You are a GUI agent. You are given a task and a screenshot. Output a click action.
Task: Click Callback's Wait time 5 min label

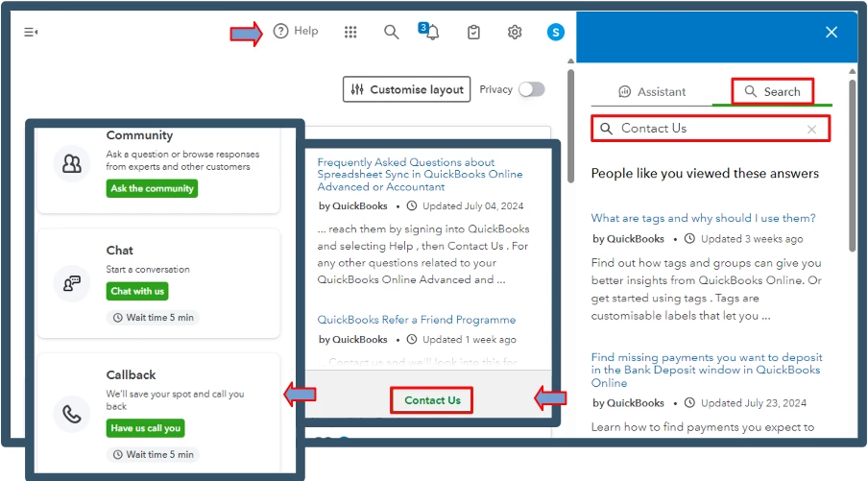coord(154,454)
